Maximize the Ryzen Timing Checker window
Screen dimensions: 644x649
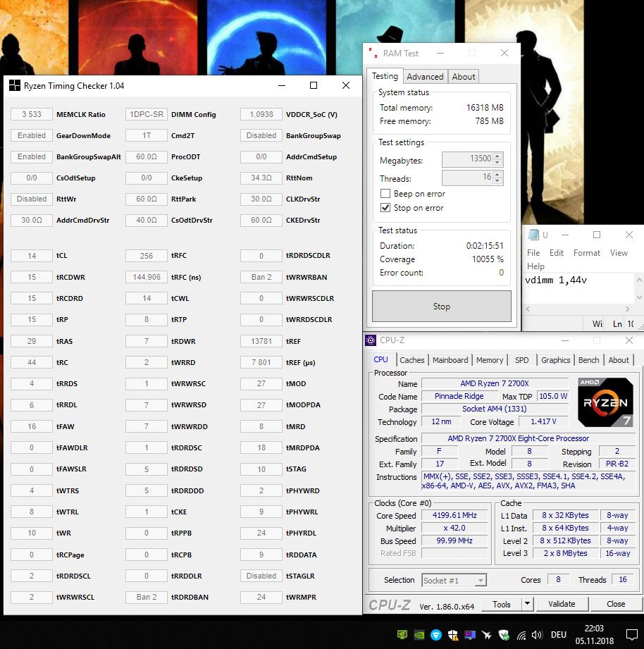(314, 85)
